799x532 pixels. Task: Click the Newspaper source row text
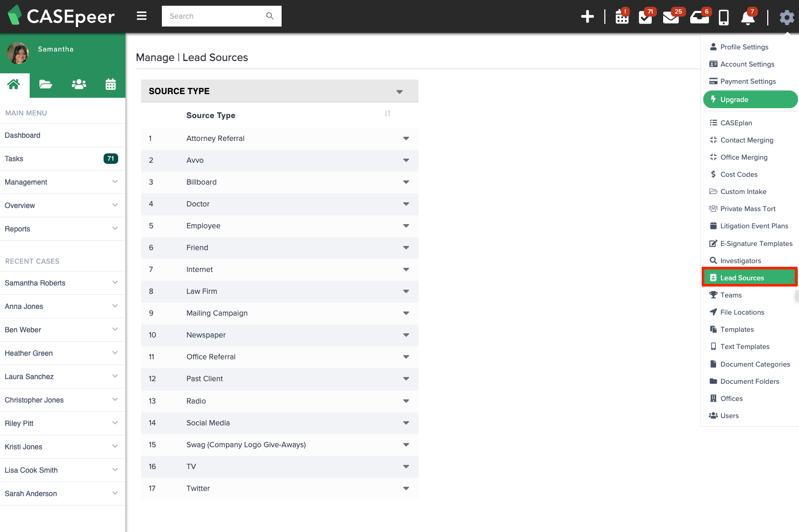(x=206, y=335)
